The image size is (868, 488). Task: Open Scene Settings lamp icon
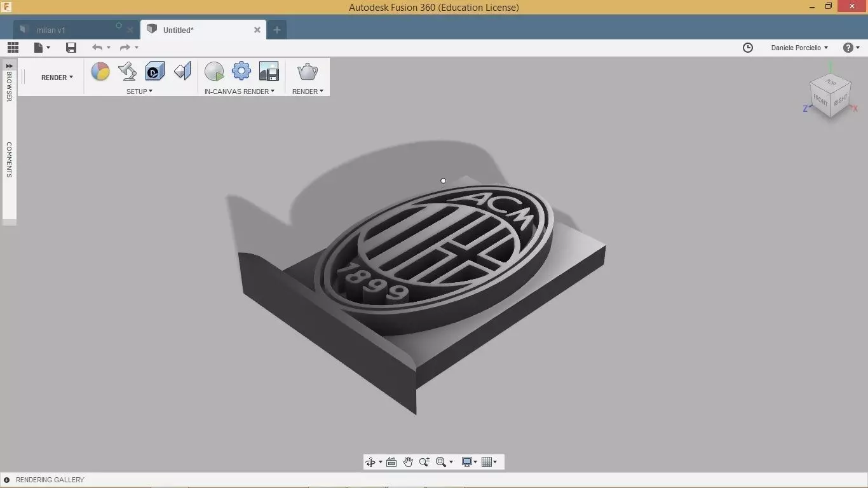click(x=128, y=71)
